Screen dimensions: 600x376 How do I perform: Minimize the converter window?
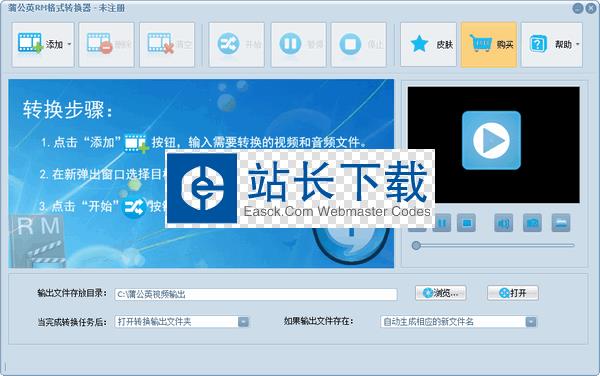(578, 8)
